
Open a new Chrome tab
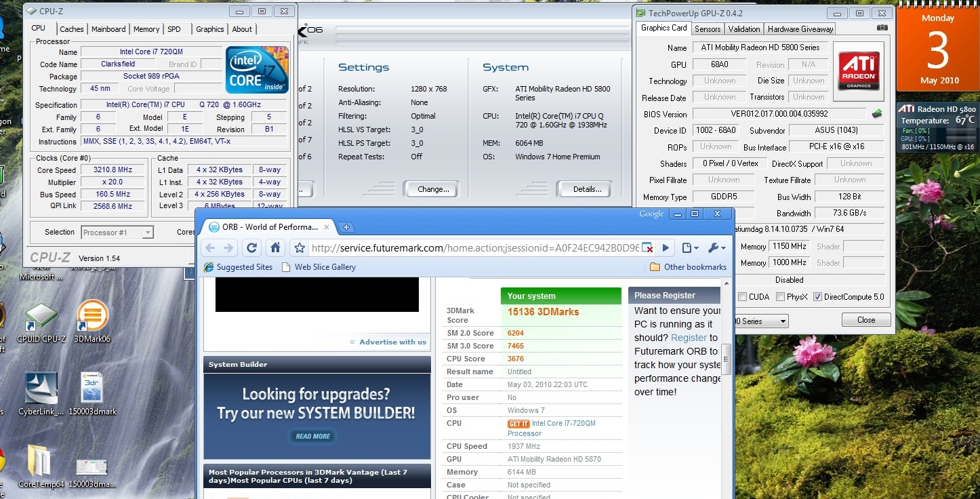click(346, 227)
